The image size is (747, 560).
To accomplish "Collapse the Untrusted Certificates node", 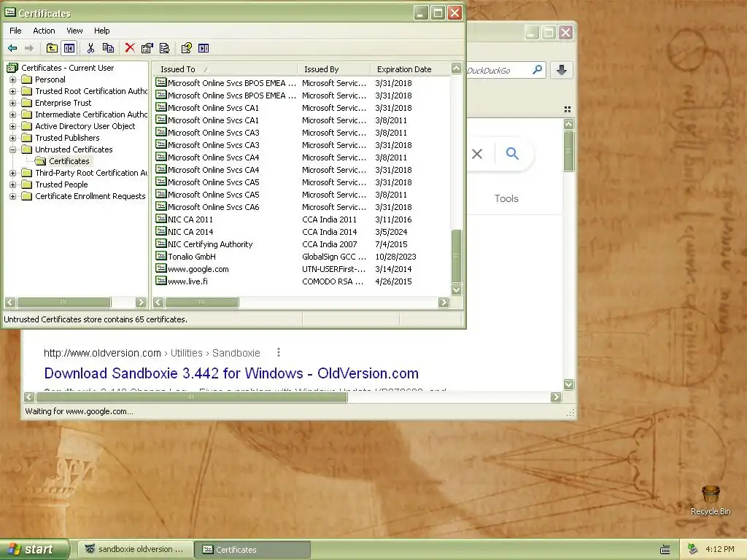I will [x=13, y=149].
